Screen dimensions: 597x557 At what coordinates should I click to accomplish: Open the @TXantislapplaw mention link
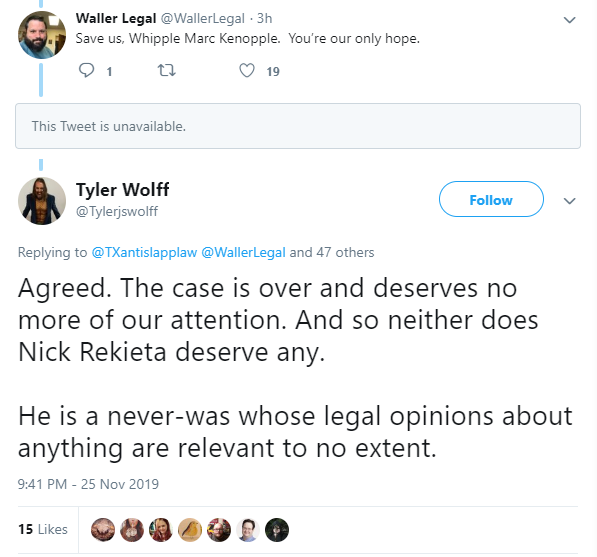coord(144,252)
